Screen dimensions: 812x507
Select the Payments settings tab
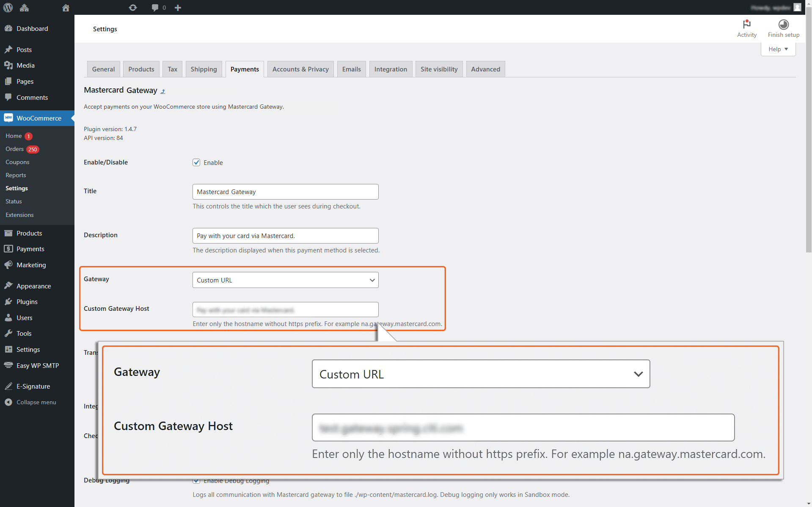245,69
